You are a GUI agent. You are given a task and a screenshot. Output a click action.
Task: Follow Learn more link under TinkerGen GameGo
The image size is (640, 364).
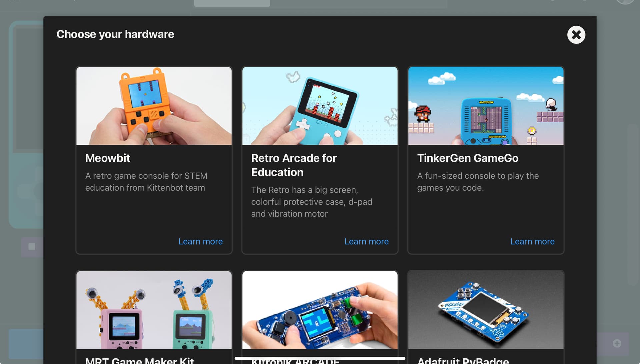(x=532, y=241)
